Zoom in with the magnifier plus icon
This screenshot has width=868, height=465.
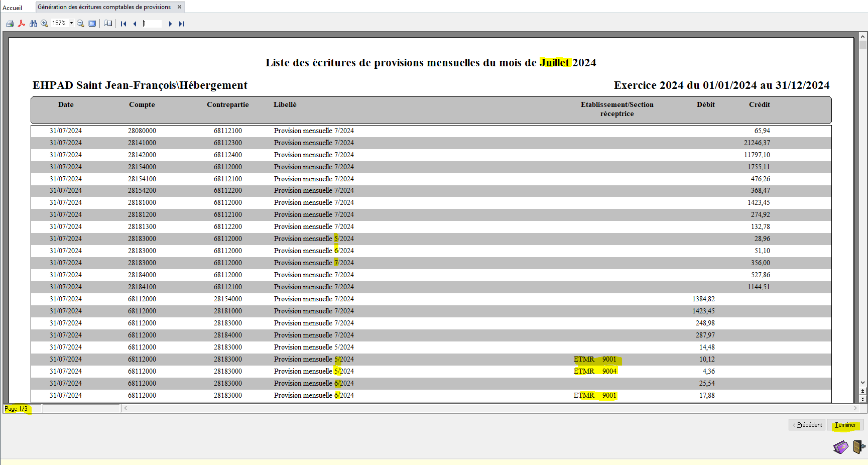[x=45, y=24]
